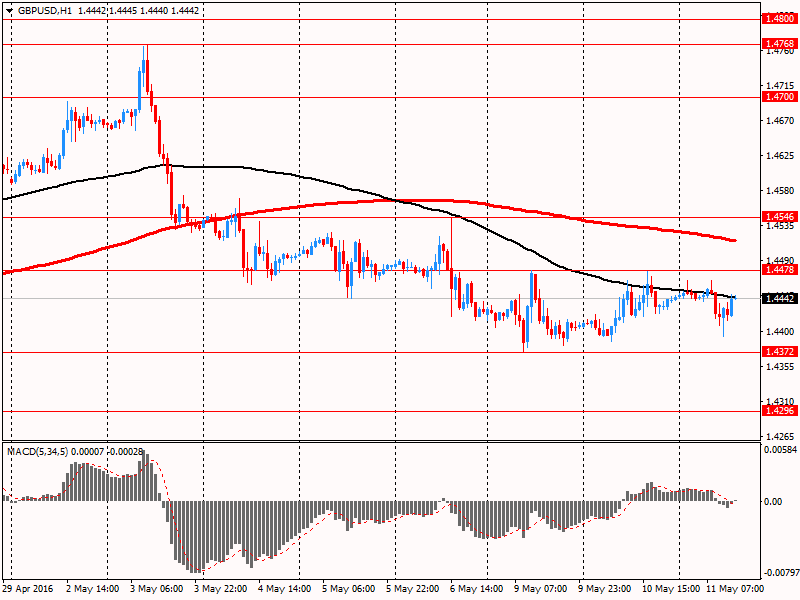Select the MACD(5,34,5) indicator label

click(x=38, y=452)
